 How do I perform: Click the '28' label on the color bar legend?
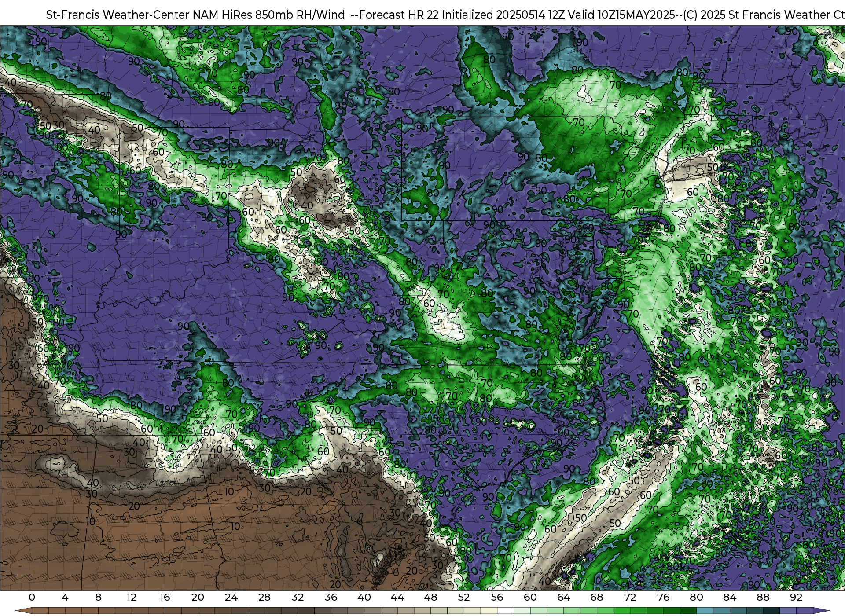click(265, 598)
